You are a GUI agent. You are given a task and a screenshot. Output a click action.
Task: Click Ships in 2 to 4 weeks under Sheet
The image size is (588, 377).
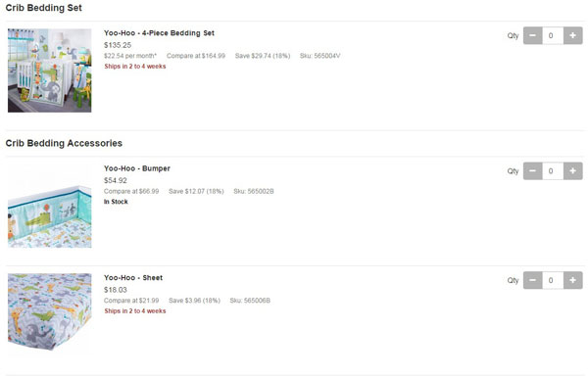point(135,311)
